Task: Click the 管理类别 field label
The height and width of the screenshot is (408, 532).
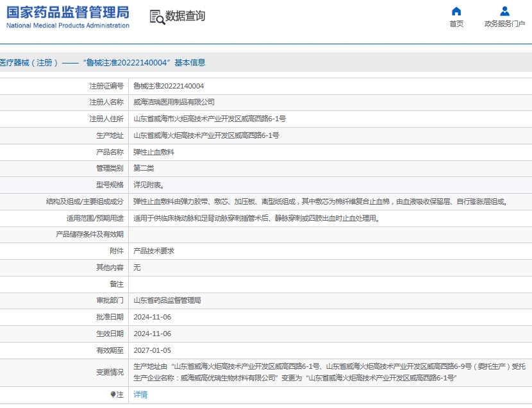Action: click(x=110, y=168)
